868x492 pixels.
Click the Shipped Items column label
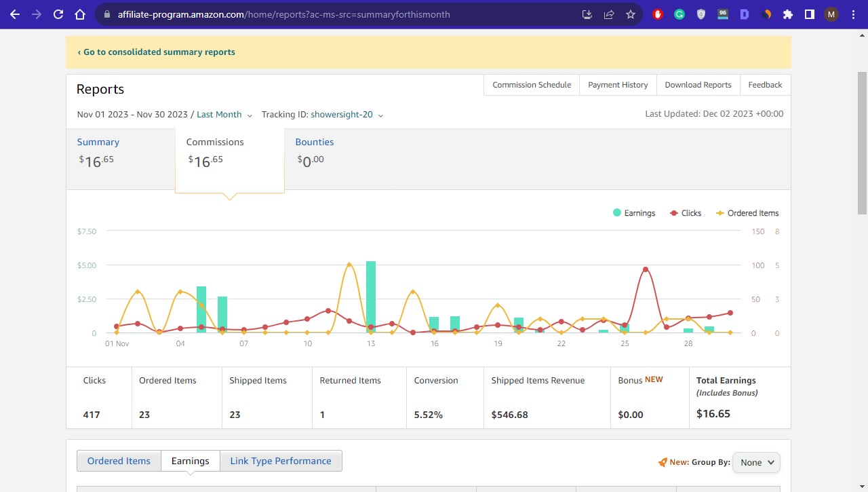(258, 381)
